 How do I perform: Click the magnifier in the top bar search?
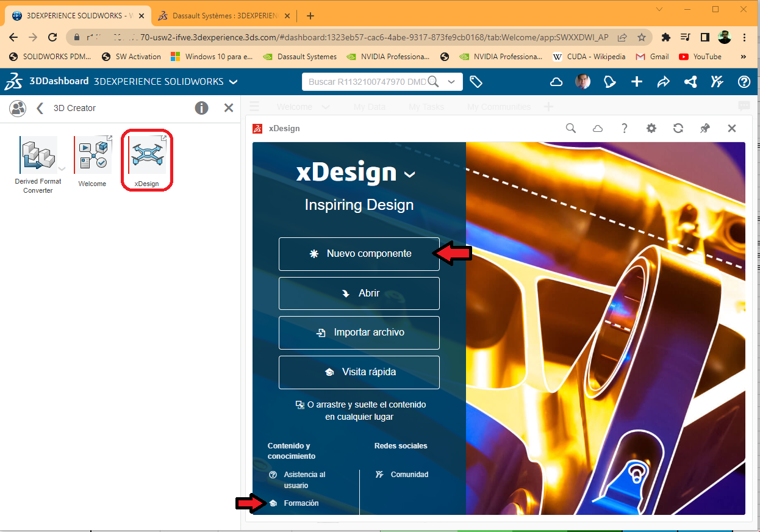click(433, 82)
